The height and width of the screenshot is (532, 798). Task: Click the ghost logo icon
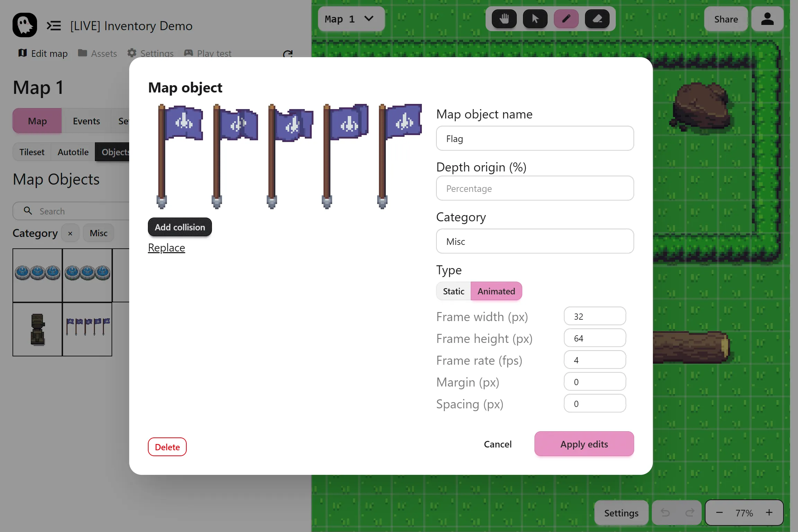click(x=25, y=25)
